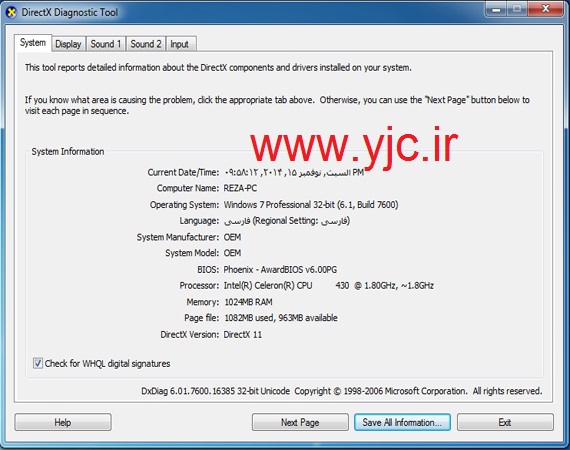Click the System Manufacturer OEM value

pyautogui.click(x=232, y=237)
